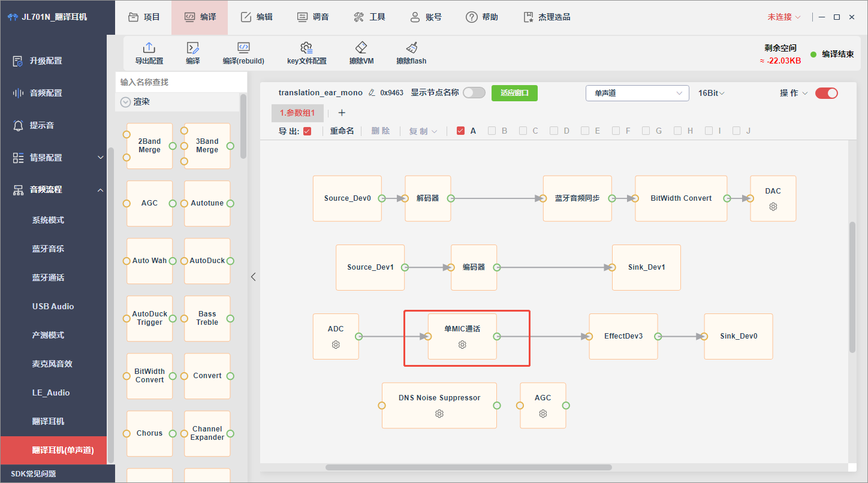The image size is (868, 483).
Task: Check the C group checkbox
Action: pyautogui.click(x=523, y=131)
